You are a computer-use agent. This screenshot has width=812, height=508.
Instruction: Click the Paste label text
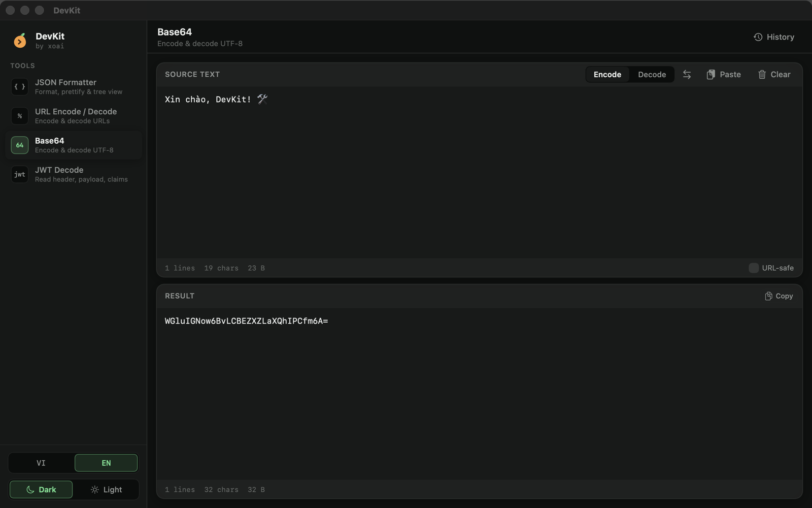tap(730, 75)
